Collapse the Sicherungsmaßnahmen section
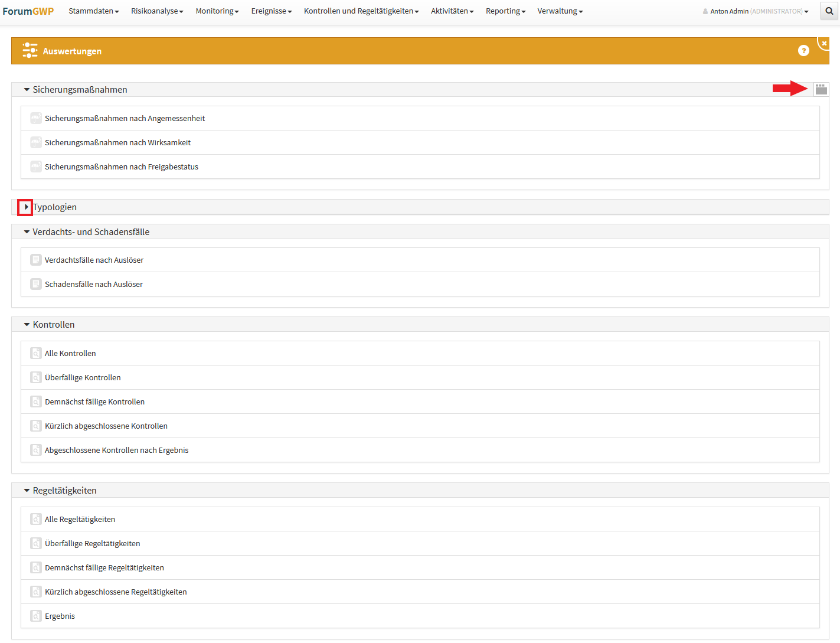The image size is (840, 643). (x=27, y=90)
